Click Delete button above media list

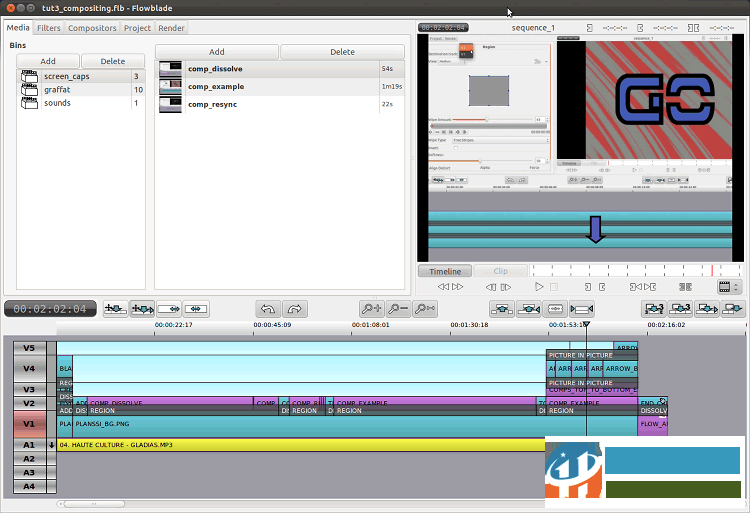pyautogui.click(x=342, y=51)
